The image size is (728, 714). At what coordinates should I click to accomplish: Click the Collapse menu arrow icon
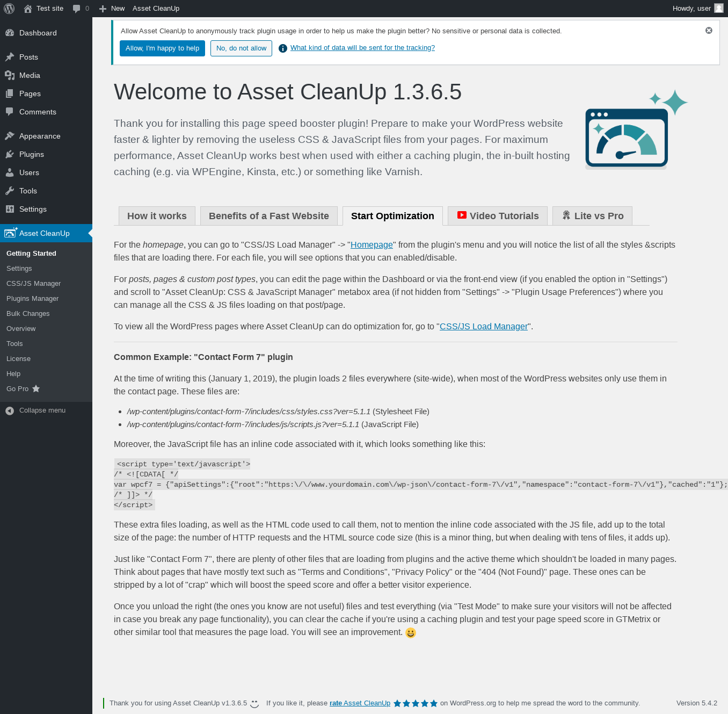tap(10, 410)
